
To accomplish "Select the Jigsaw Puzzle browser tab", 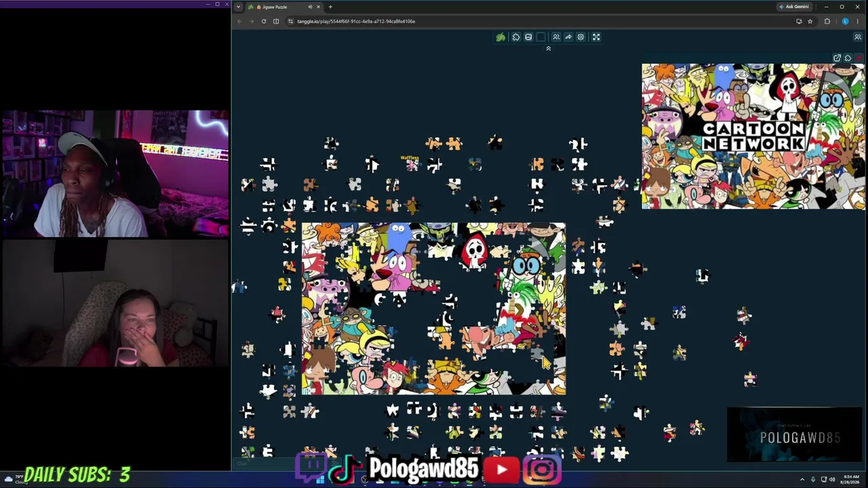I will (x=283, y=7).
